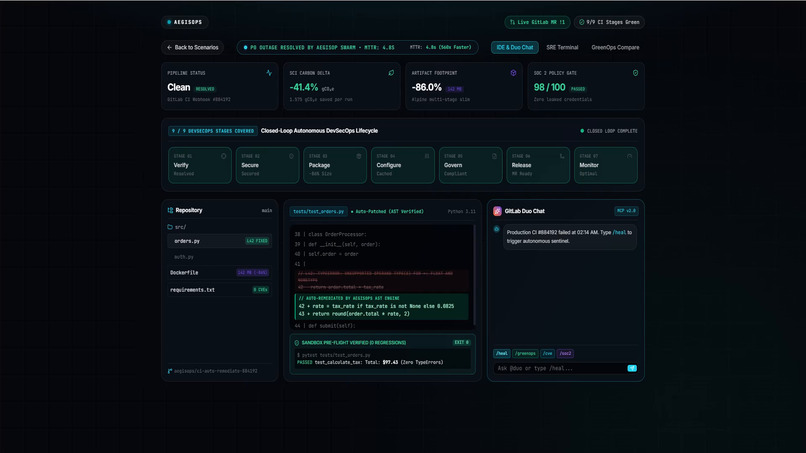Click the Repository panel icon
806x453 pixels.
click(170, 210)
